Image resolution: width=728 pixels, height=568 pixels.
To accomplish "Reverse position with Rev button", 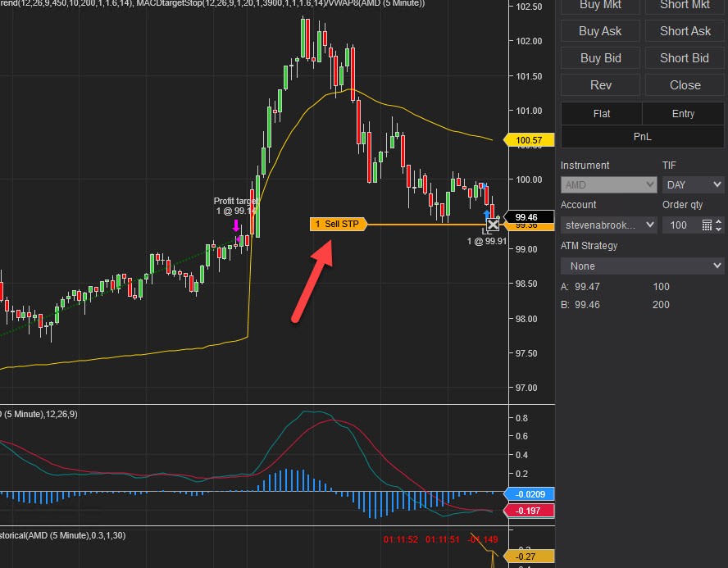I will point(600,85).
